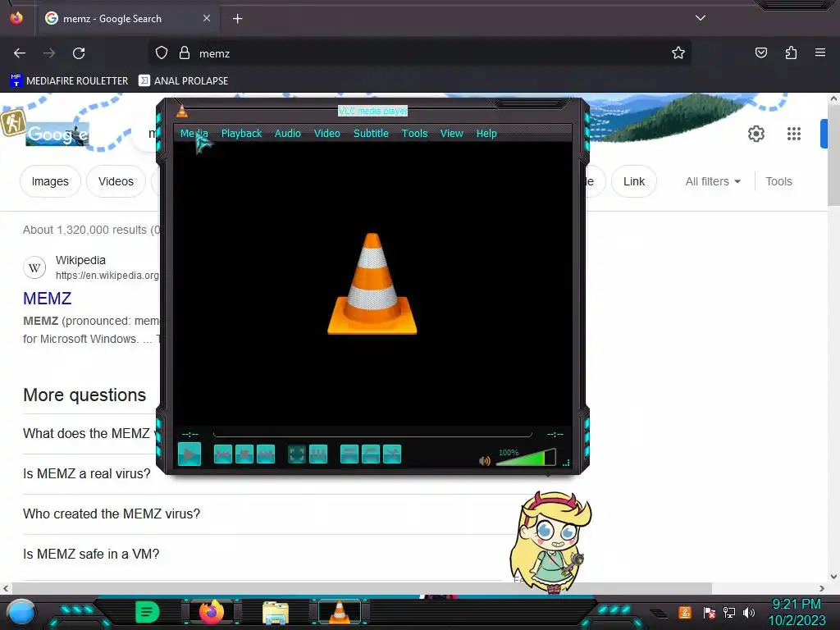Reload the page in Firefox
840x630 pixels.
pos(79,53)
